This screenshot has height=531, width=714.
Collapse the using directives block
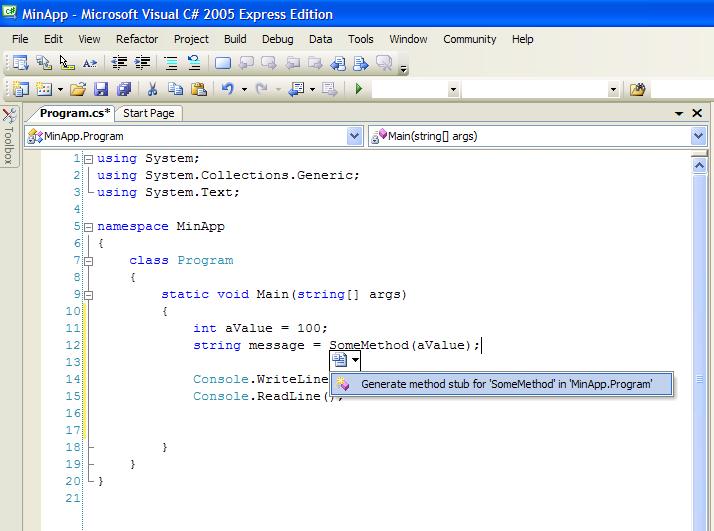pyautogui.click(x=88, y=159)
